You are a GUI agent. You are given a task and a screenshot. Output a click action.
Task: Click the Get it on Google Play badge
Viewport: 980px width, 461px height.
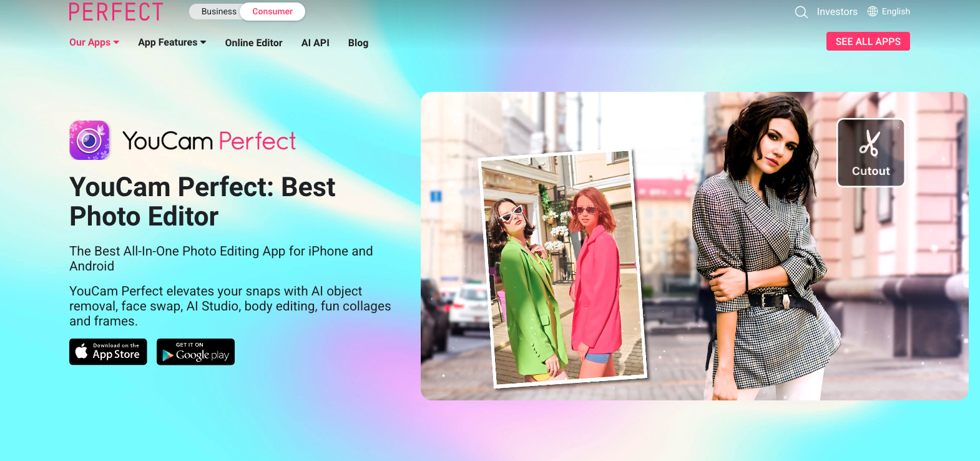[195, 352]
